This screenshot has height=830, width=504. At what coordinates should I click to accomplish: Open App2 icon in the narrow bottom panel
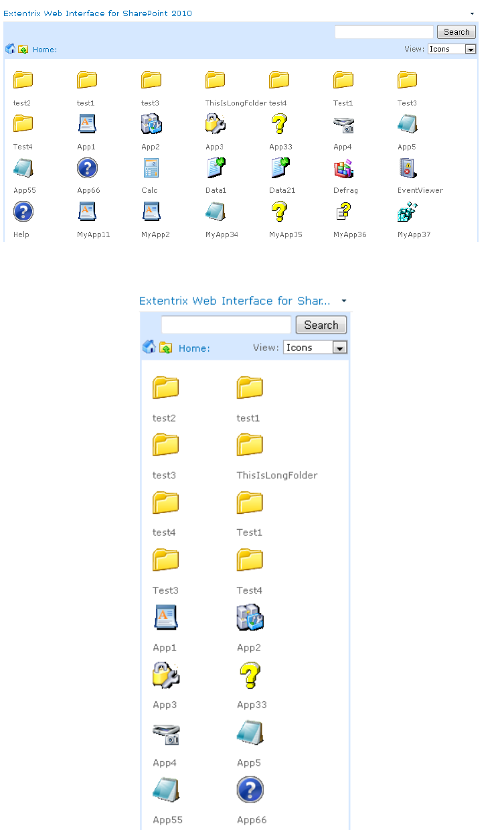[x=250, y=618]
